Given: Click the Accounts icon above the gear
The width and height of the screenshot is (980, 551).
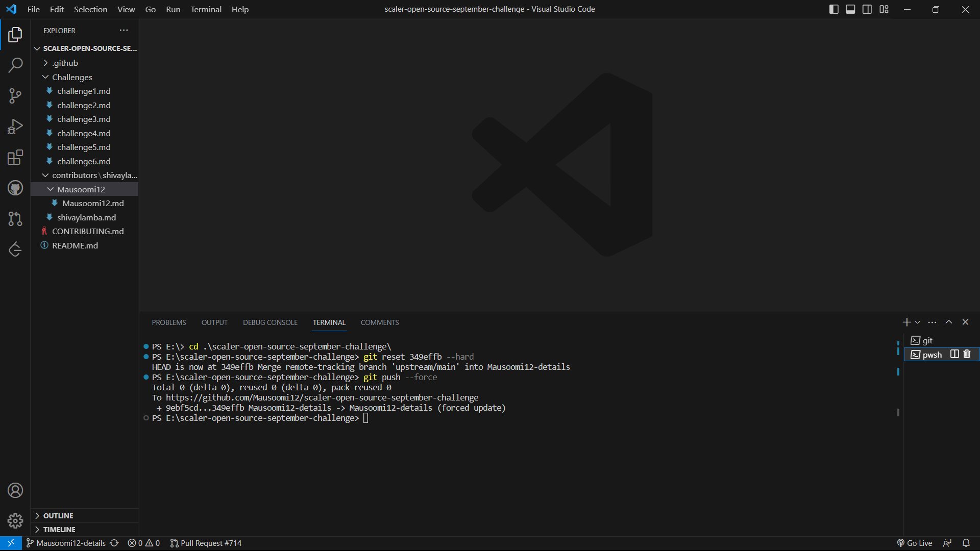Looking at the screenshot, I should 15,490.
